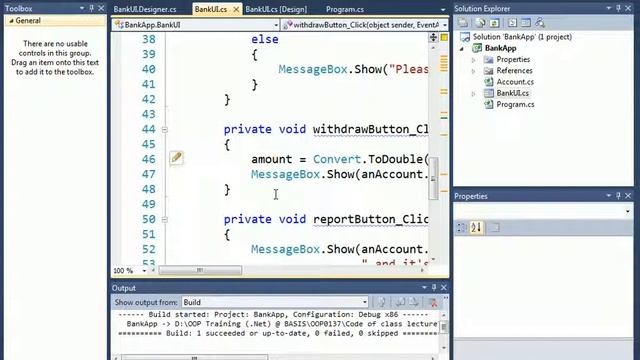Image resolution: width=640 pixels, height=360 pixels.
Task: Click line 47 MessageBox.Show code
Action: tap(340, 174)
